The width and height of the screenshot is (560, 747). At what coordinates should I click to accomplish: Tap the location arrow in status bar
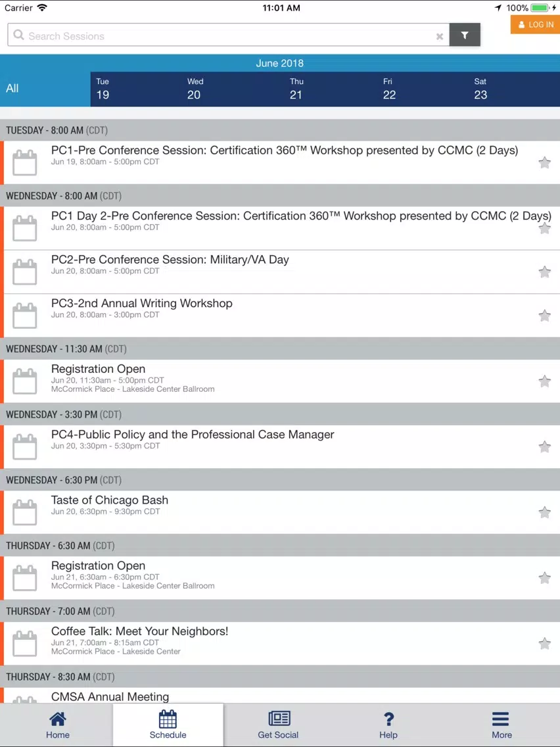pos(498,8)
